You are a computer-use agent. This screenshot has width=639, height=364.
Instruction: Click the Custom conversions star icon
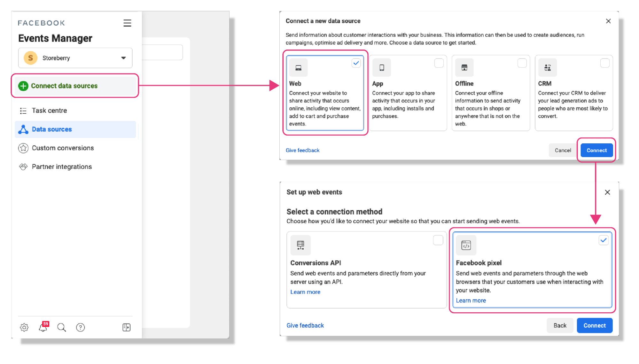[23, 148]
